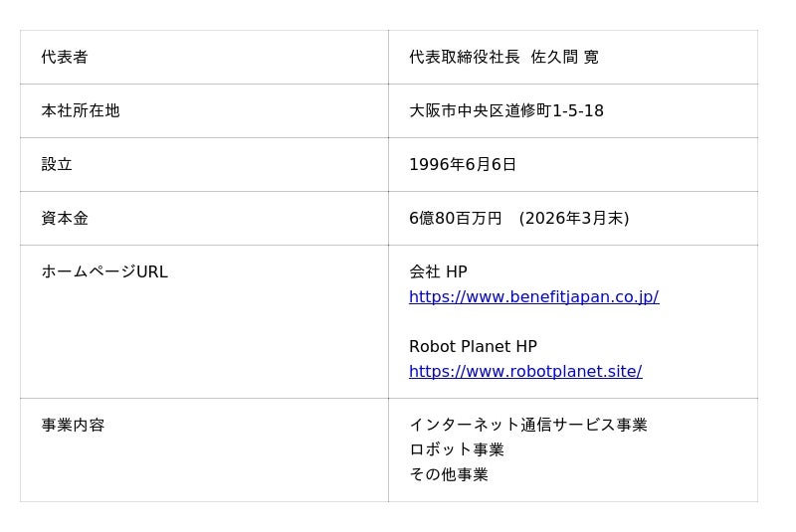Image resolution: width=796 pixels, height=532 pixels.
Task: Click the インターネット通信サービス事業 line
Action: (528, 425)
